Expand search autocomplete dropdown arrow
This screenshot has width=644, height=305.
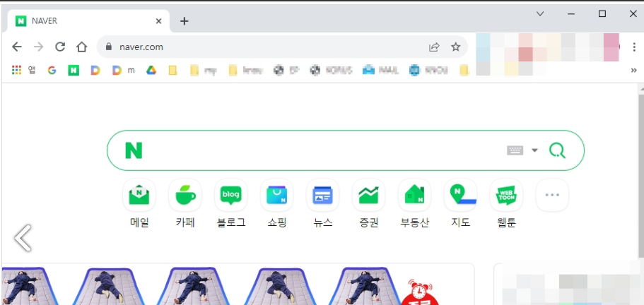click(534, 150)
